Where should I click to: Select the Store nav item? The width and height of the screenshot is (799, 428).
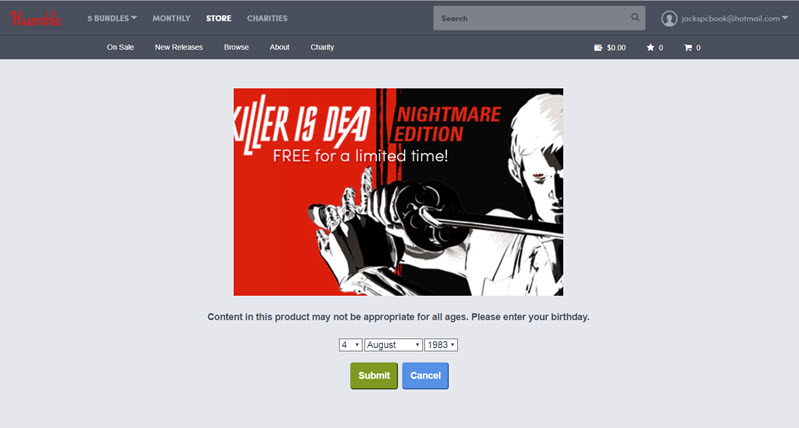click(x=219, y=18)
